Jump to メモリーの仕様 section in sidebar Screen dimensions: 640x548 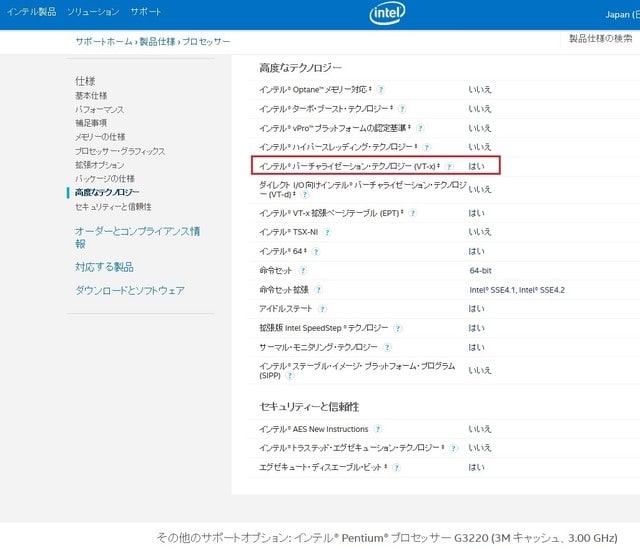click(x=100, y=137)
